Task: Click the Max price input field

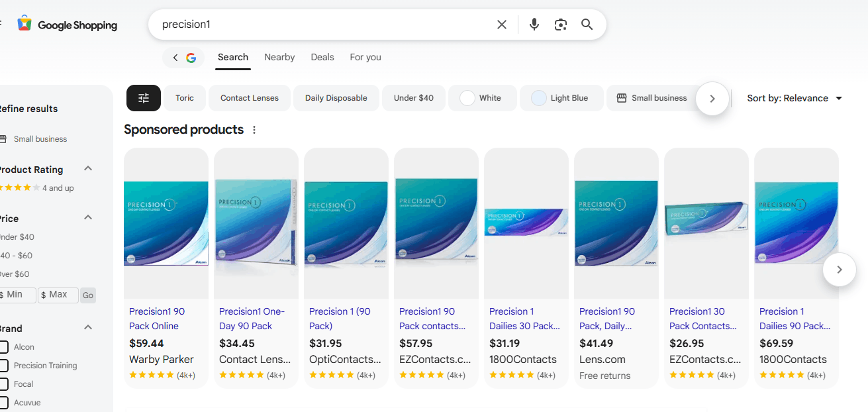Action: click(58, 295)
